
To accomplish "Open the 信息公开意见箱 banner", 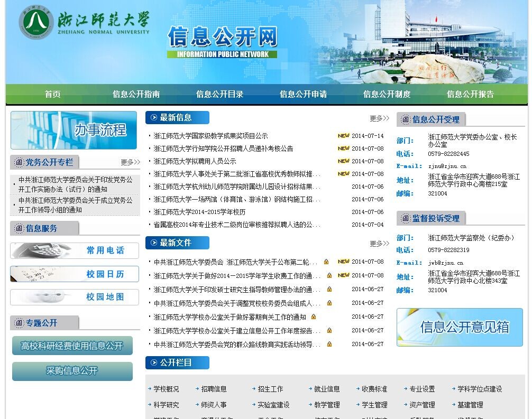I will click(459, 327).
